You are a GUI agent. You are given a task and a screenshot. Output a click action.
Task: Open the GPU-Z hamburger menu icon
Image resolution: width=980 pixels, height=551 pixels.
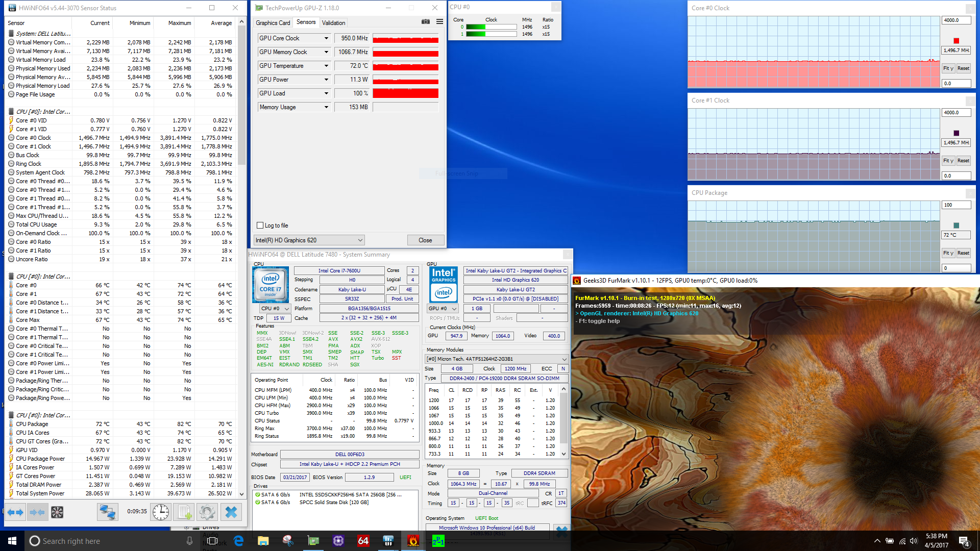(439, 22)
